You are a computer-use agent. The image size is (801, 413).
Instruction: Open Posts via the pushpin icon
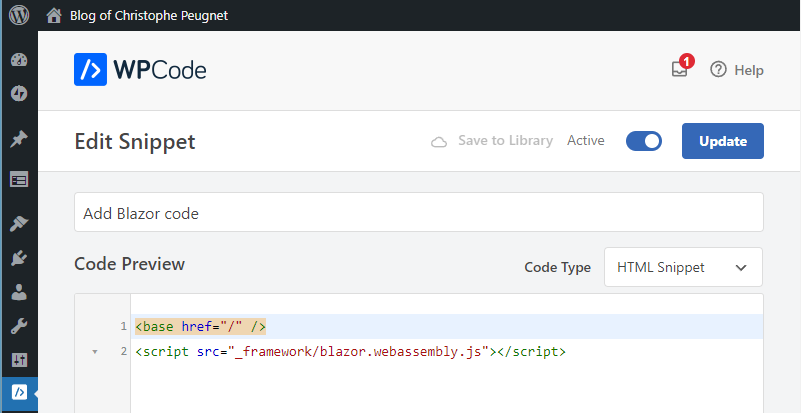pyautogui.click(x=19, y=139)
